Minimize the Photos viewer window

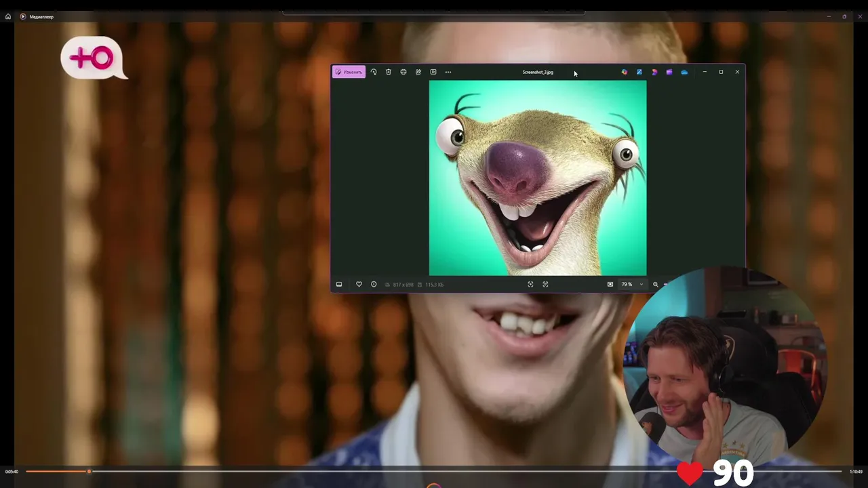point(705,72)
